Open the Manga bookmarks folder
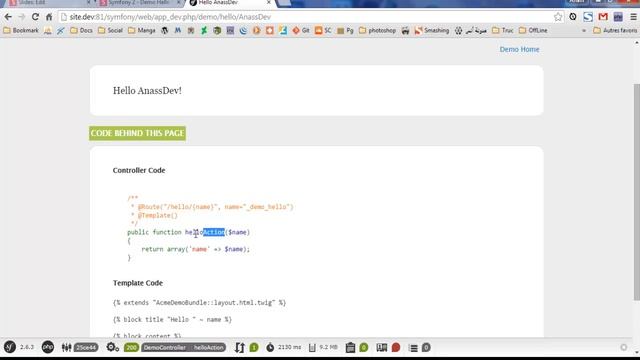 (x=142, y=31)
